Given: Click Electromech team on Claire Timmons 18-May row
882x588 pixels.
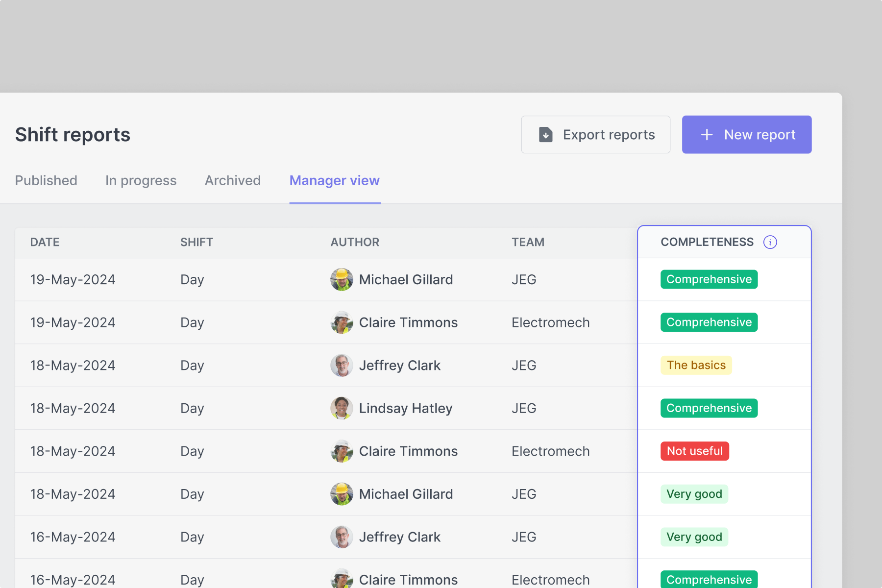Looking at the screenshot, I should (x=551, y=451).
